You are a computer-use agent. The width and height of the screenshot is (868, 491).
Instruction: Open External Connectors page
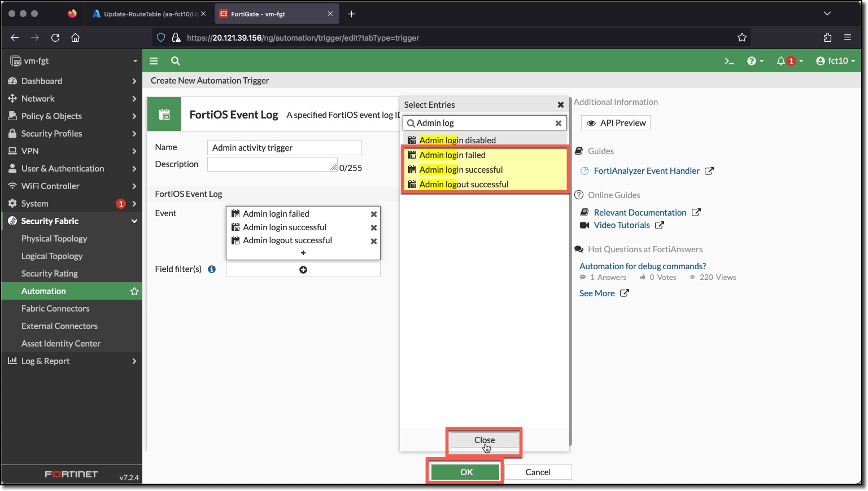[x=59, y=326]
